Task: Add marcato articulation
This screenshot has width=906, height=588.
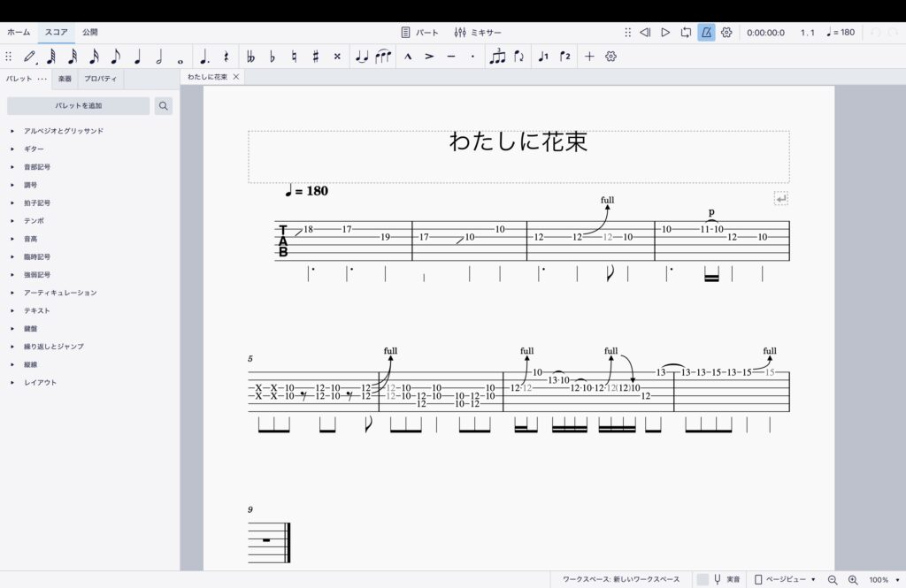Action: pos(408,57)
